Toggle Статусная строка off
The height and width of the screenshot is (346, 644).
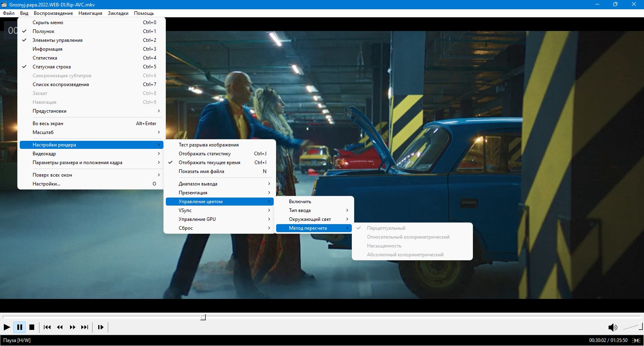[52, 67]
